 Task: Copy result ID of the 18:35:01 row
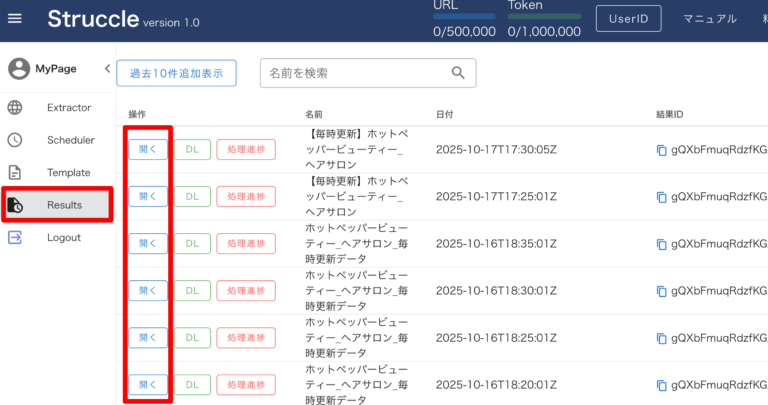(x=661, y=243)
